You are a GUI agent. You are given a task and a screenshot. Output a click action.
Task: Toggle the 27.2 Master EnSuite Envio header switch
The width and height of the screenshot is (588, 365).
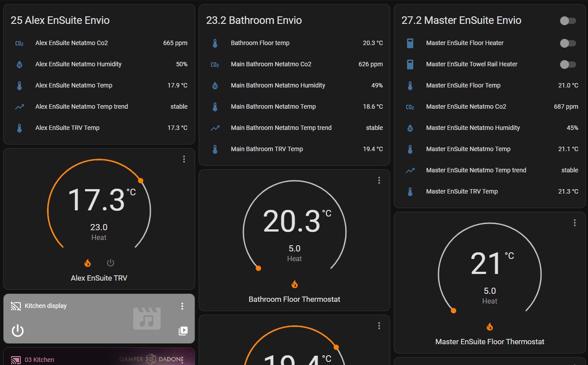tap(568, 21)
